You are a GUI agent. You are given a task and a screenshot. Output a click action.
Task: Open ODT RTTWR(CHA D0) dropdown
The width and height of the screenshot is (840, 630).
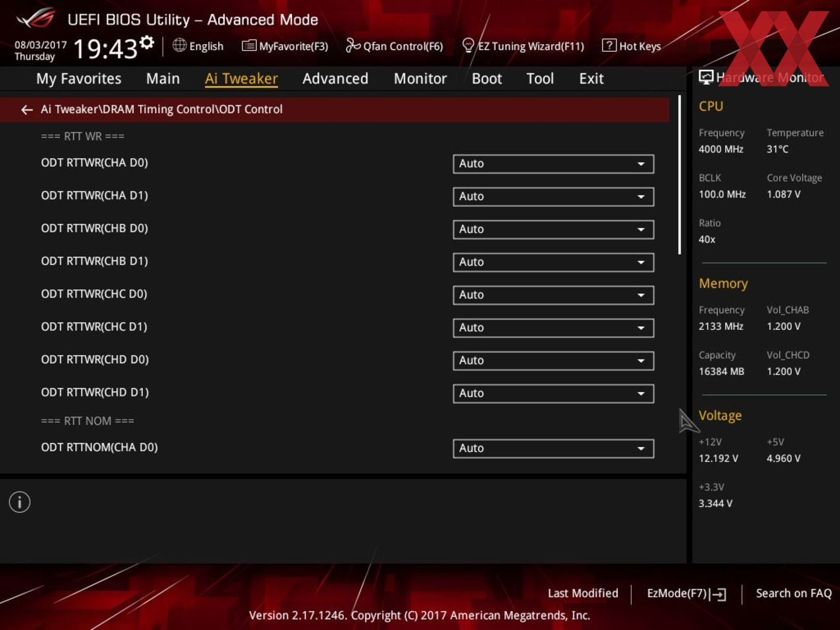[553, 164]
